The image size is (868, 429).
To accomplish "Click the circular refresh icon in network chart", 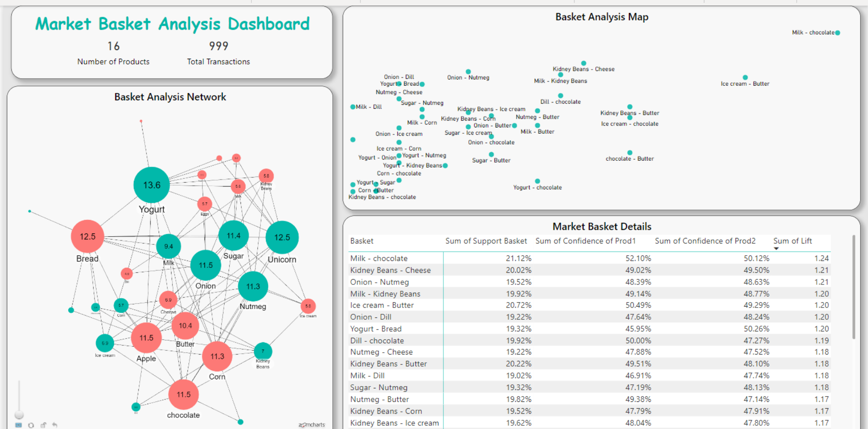I will [x=31, y=425].
